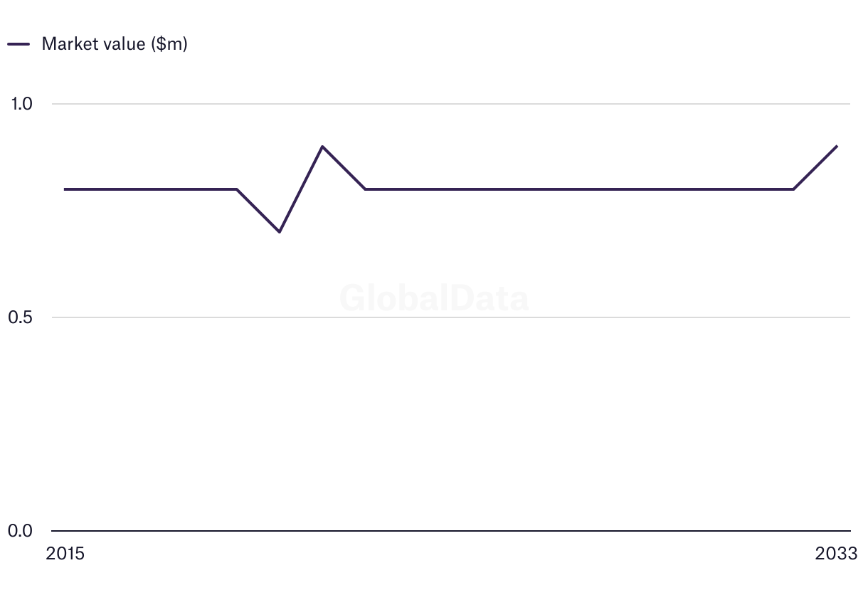The width and height of the screenshot is (868, 595).
Task: Click the 1.0 y-axis label
Action: [21, 104]
